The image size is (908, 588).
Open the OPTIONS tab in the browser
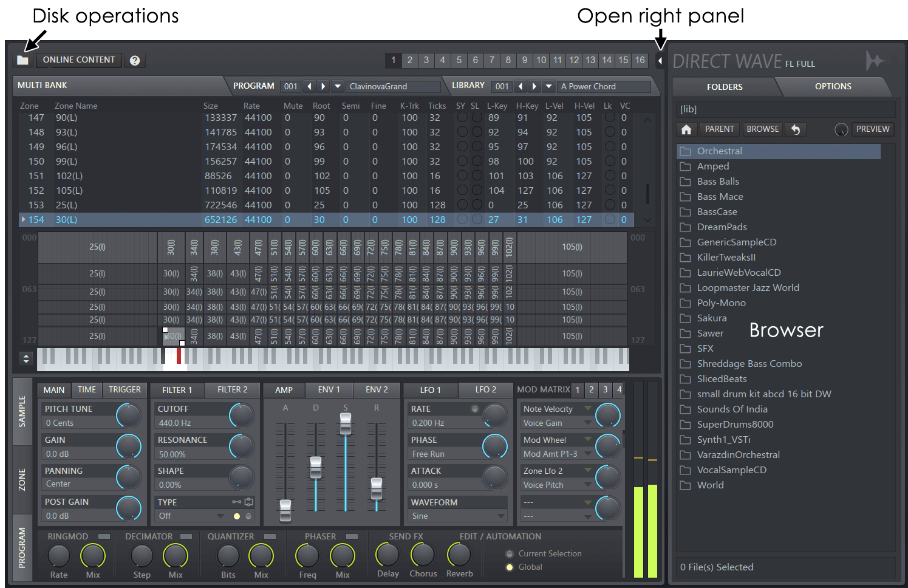[833, 86]
